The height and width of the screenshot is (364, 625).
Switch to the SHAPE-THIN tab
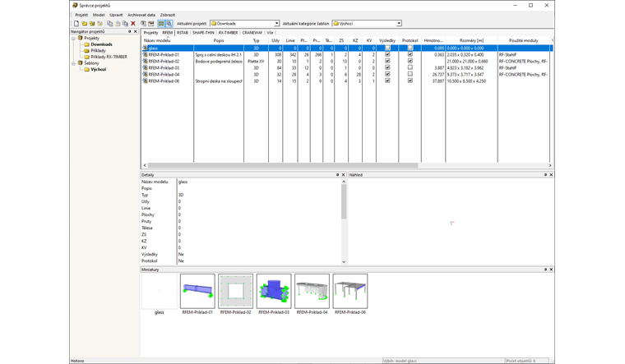click(203, 33)
